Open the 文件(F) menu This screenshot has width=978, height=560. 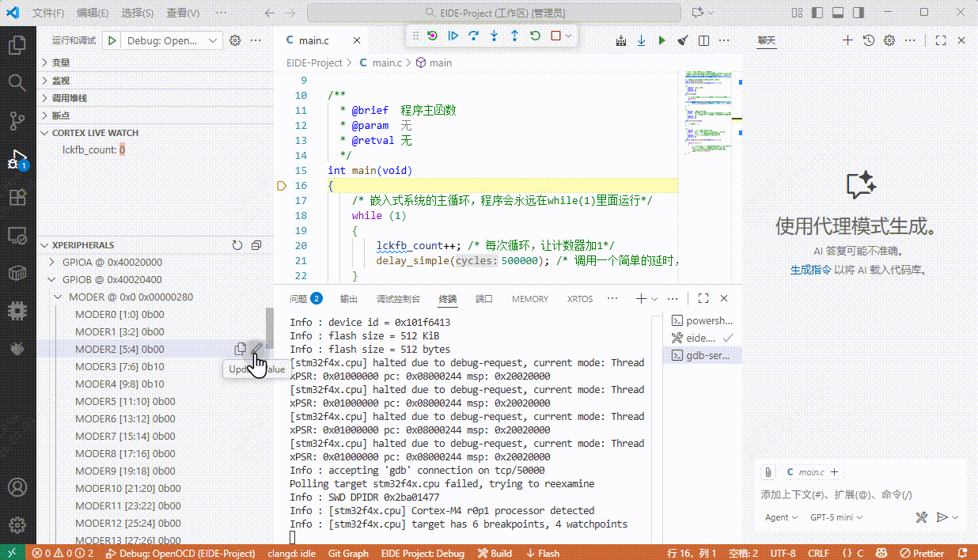click(49, 13)
